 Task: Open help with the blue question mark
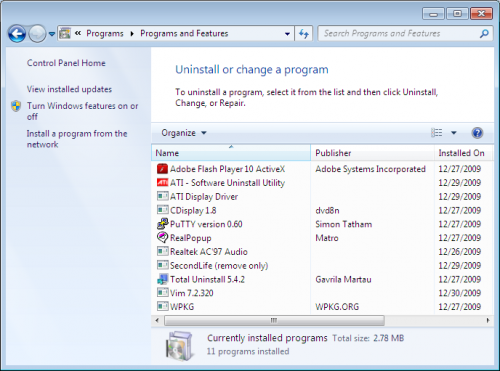click(477, 133)
